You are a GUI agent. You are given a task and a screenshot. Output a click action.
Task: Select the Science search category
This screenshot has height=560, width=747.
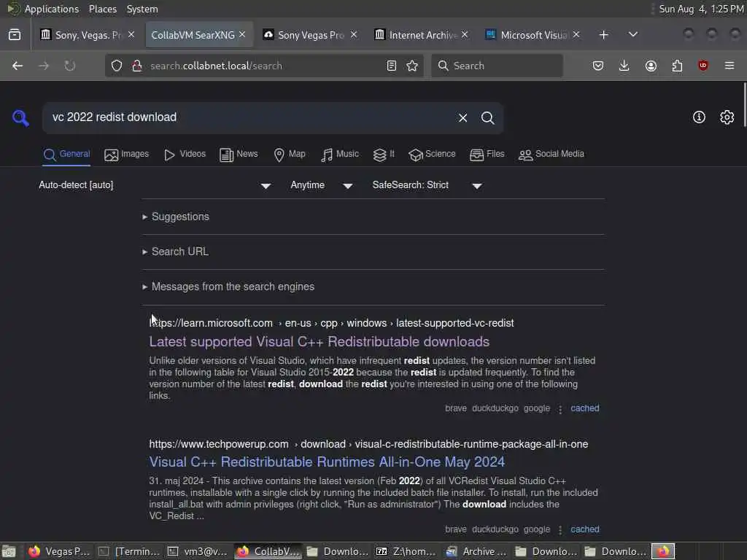click(432, 155)
